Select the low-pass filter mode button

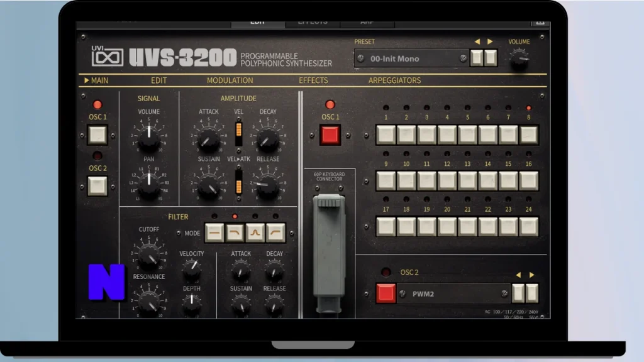coord(235,233)
